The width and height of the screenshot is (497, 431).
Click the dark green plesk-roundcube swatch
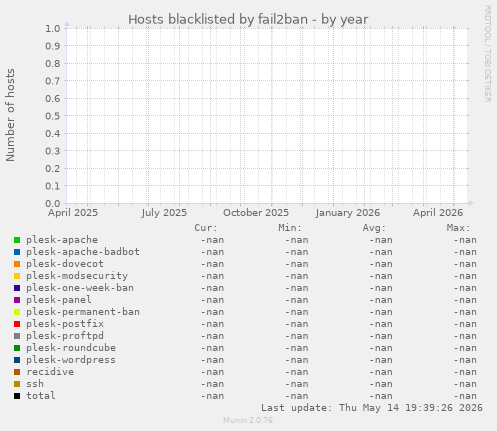click(17, 348)
